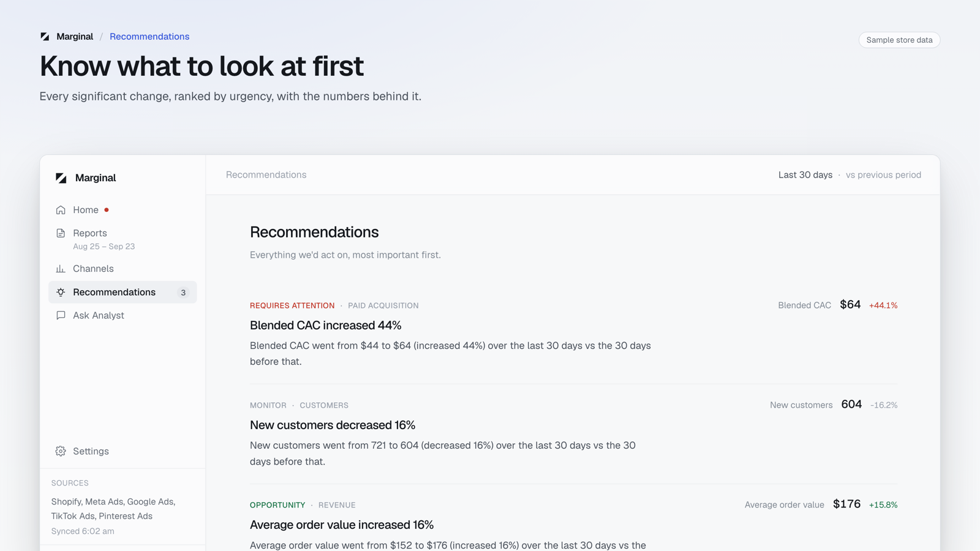Click the Home house icon
This screenshot has height=551, width=980.
pyautogui.click(x=61, y=210)
